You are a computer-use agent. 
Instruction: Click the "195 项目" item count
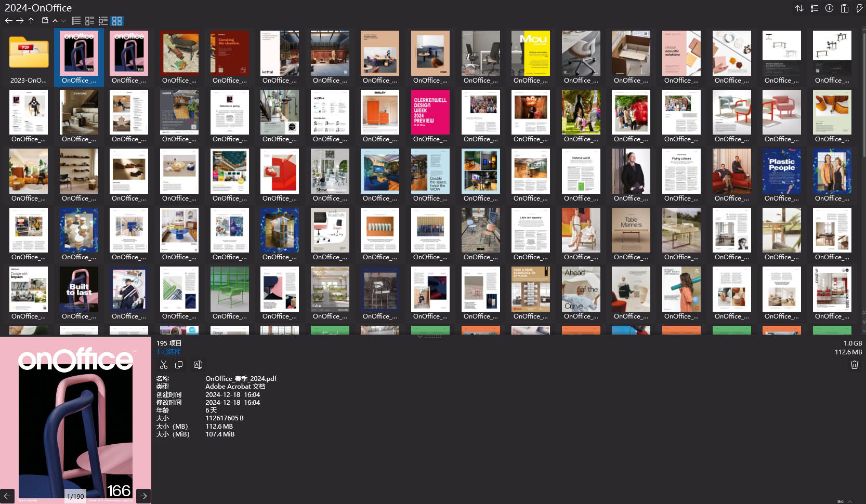(x=169, y=343)
